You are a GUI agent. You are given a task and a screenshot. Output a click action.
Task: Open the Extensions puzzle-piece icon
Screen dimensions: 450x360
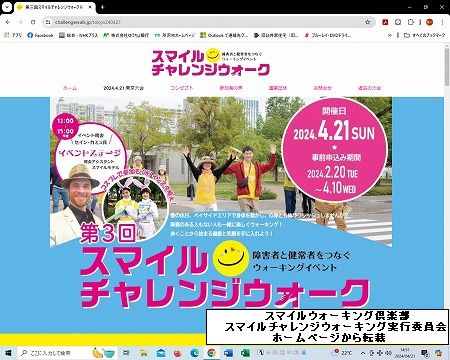(x=411, y=22)
